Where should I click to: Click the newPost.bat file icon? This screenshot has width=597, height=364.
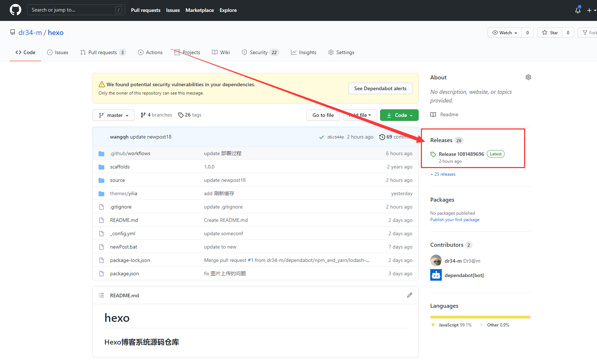coord(101,247)
